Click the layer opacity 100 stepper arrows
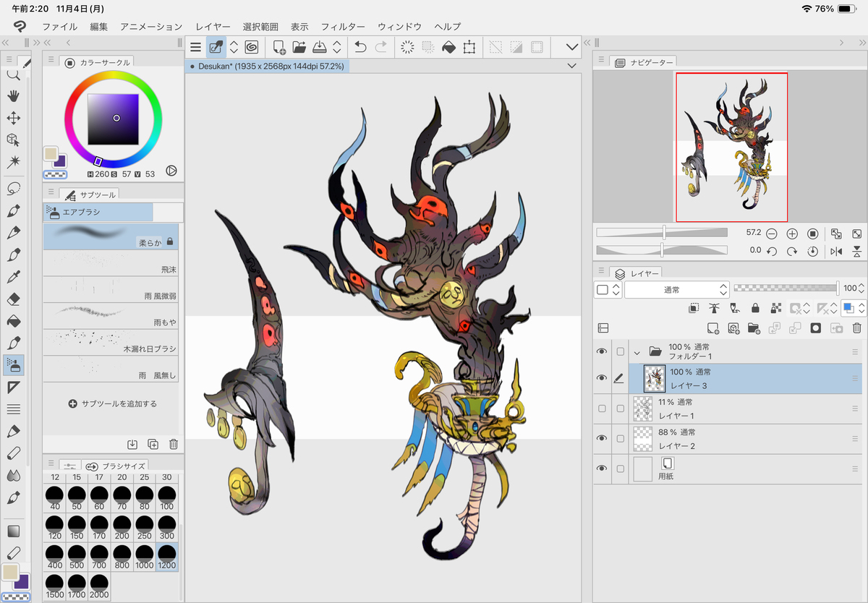This screenshot has height=603, width=868. point(862,289)
